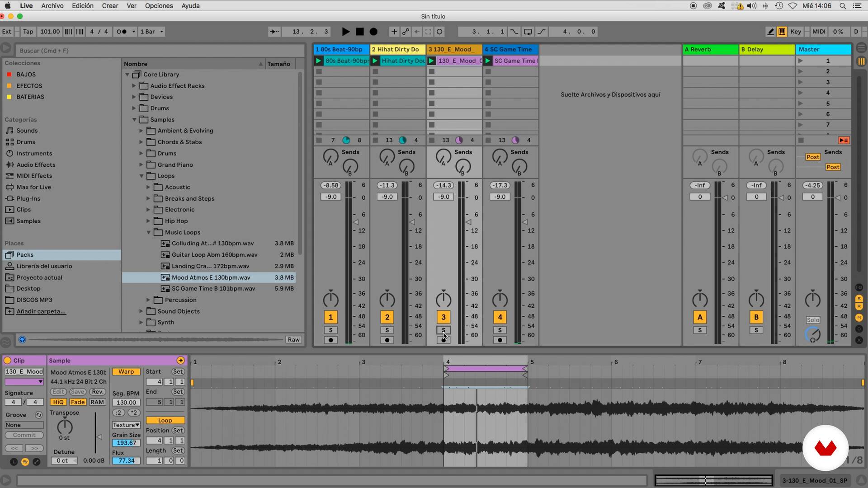The image size is (868, 488).
Task: Deactivate track 2 activator button
Action: tap(387, 317)
